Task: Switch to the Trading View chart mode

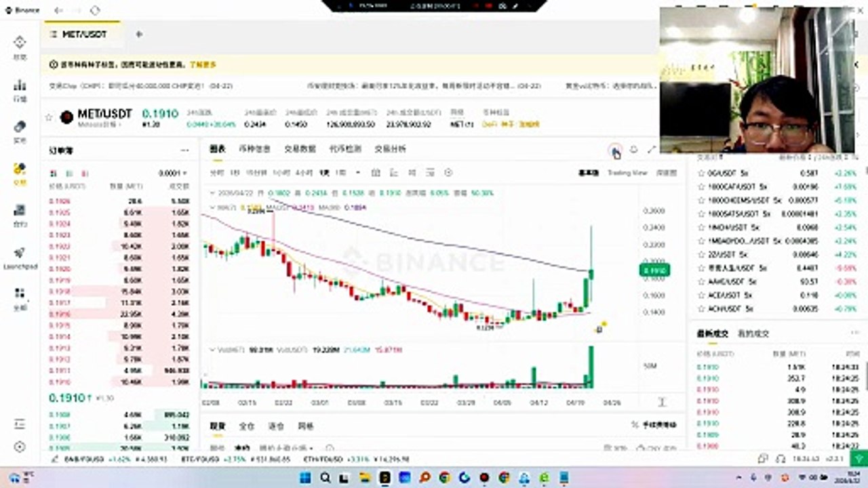Action: 627,173
